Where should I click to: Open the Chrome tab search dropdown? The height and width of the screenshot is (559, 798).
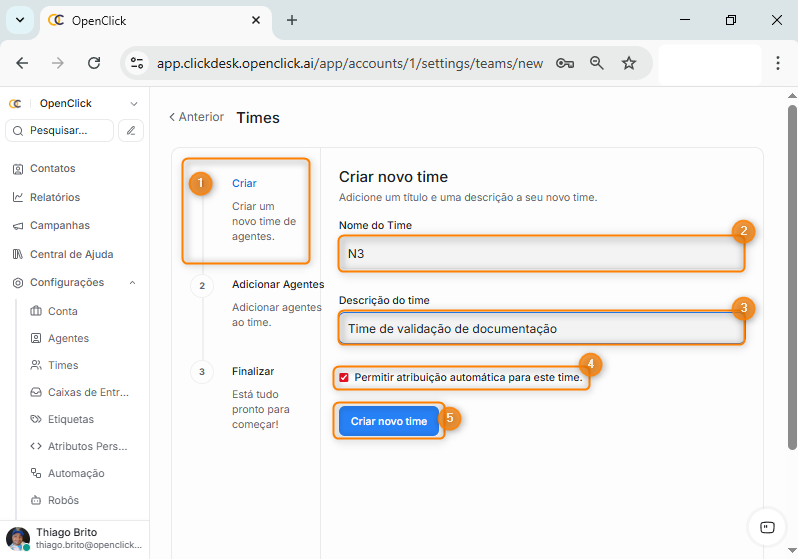(19, 20)
